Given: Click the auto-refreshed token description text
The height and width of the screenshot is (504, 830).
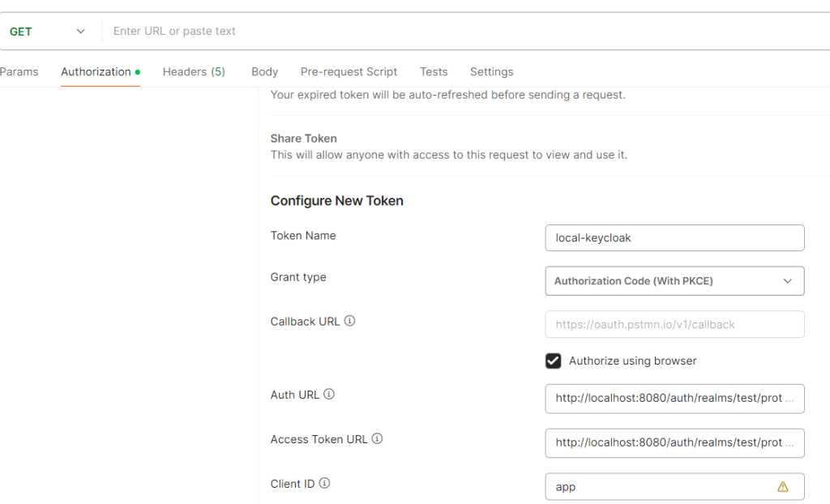Looking at the screenshot, I should pos(447,95).
